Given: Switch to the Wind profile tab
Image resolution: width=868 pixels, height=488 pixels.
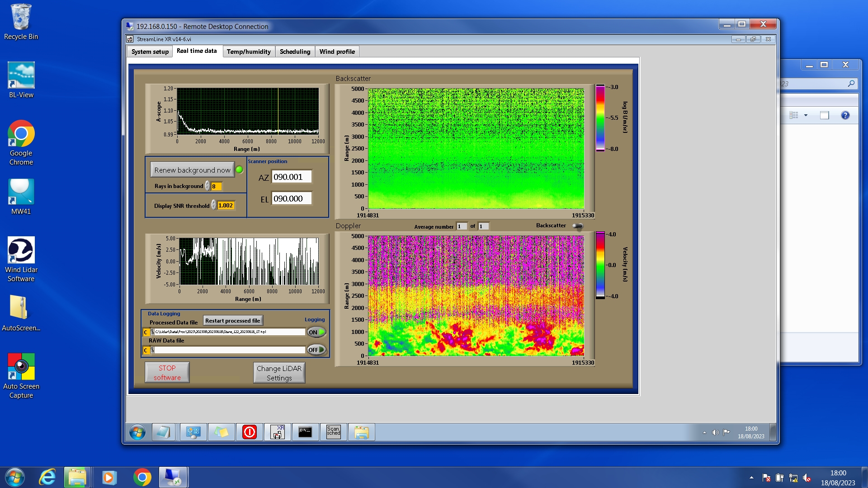Looking at the screenshot, I should [337, 52].
